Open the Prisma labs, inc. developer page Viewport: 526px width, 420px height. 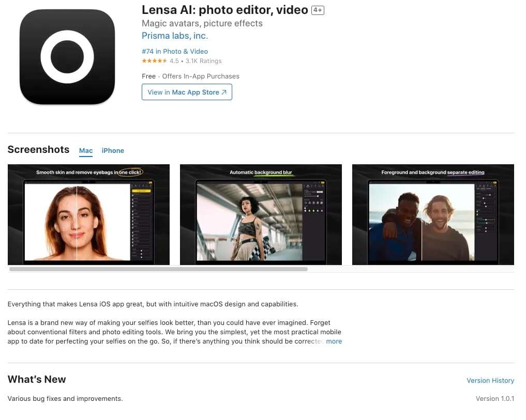[x=175, y=36]
